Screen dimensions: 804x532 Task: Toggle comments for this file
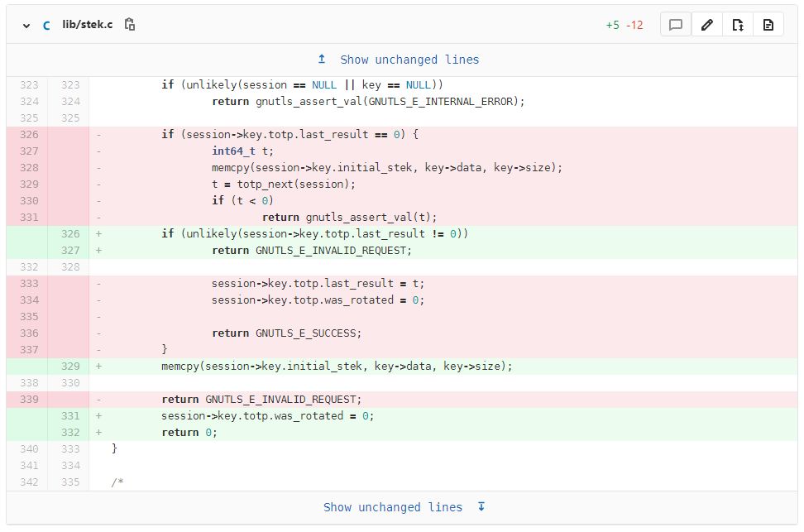point(675,25)
